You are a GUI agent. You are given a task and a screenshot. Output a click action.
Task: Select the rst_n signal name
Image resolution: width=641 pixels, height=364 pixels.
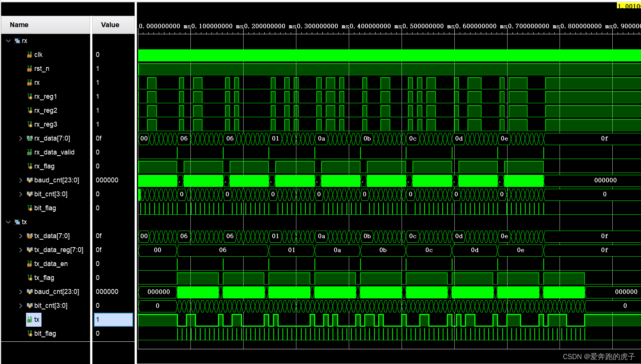tap(42, 69)
